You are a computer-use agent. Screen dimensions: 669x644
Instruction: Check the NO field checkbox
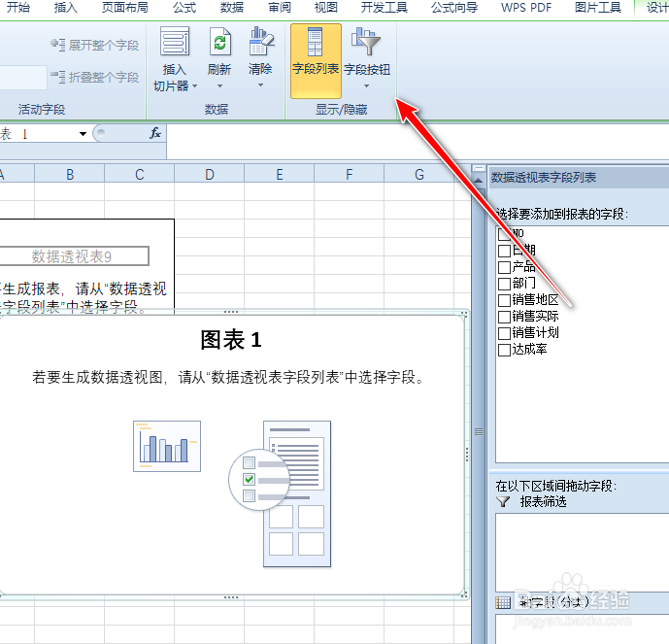pos(504,234)
